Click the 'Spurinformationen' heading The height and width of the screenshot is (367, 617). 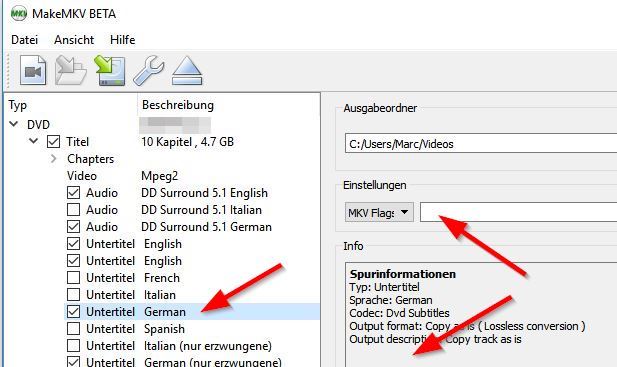403,274
